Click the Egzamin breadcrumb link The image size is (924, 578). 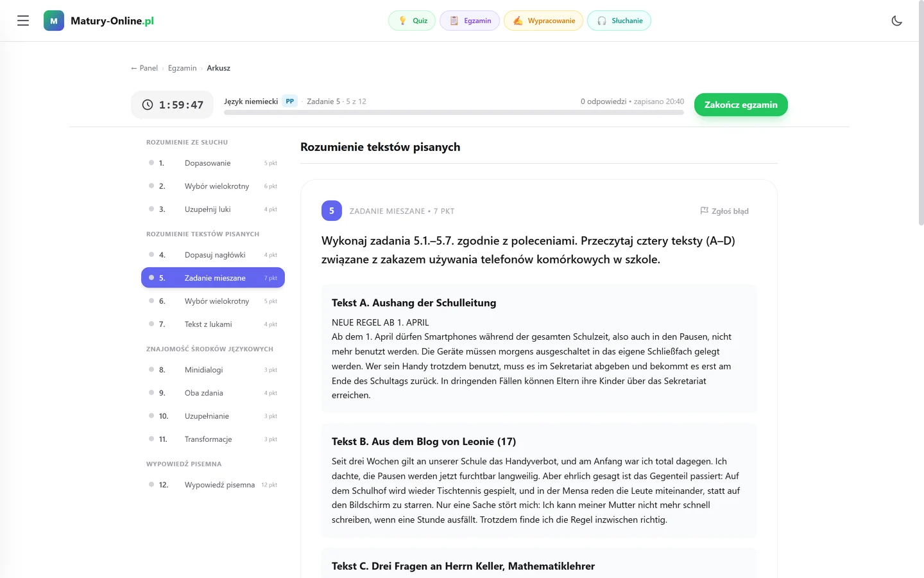coord(182,68)
